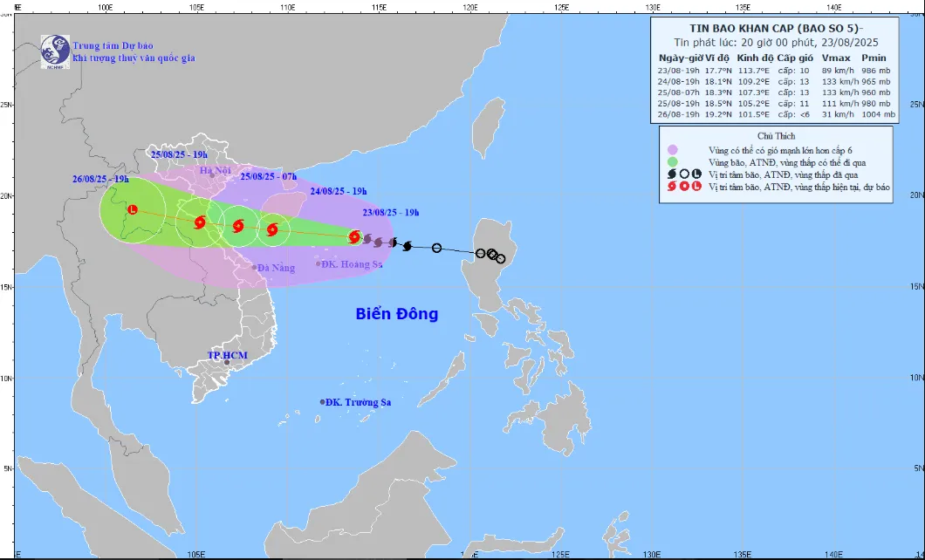
Task: Click the black open-circle past position near 118E
Action: click(436, 248)
